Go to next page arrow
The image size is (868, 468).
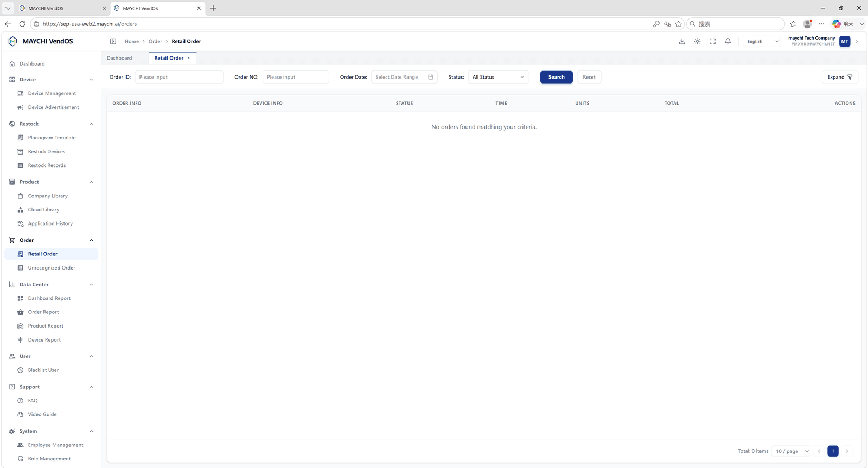coord(847,451)
